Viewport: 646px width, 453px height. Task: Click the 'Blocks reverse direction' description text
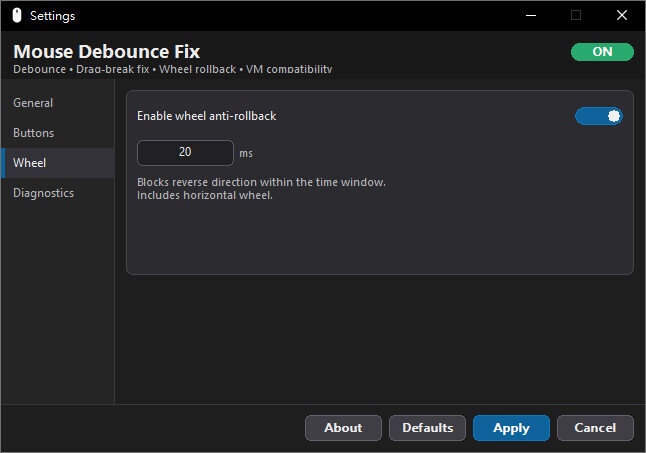[x=261, y=182]
